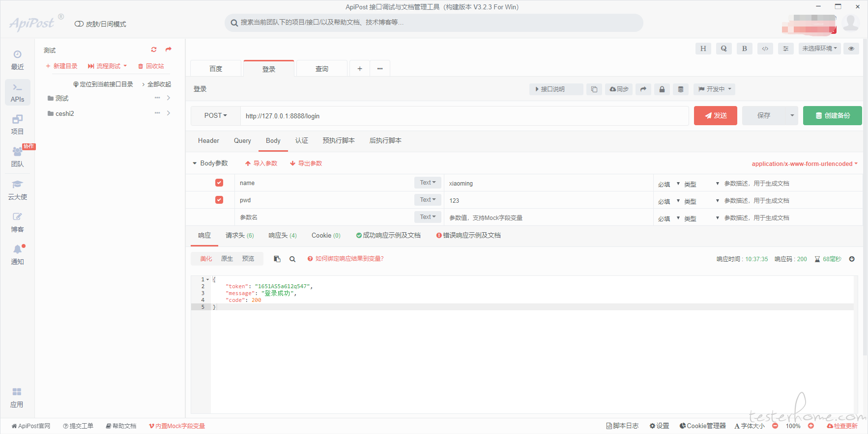Open application/x-www-form-urlencoded content type dropdown
This screenshot has width=868, height=434.
click(x=805, y=164)
